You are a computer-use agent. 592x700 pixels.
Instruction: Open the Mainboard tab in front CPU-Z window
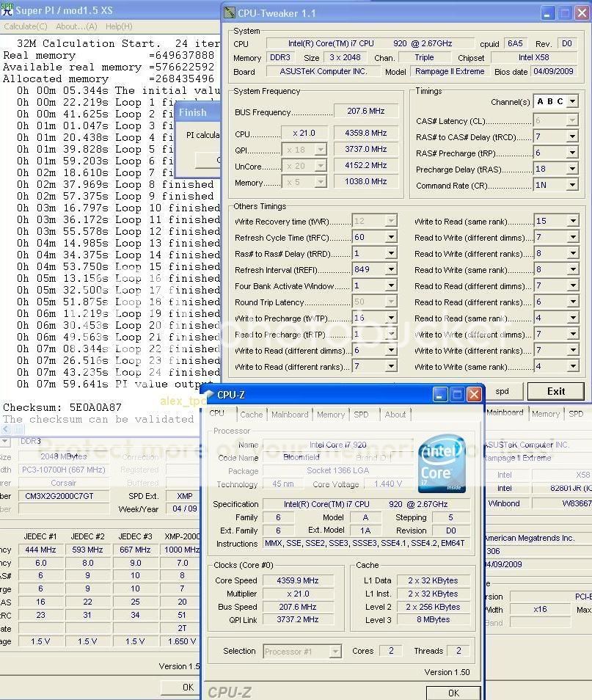point(290,415)
